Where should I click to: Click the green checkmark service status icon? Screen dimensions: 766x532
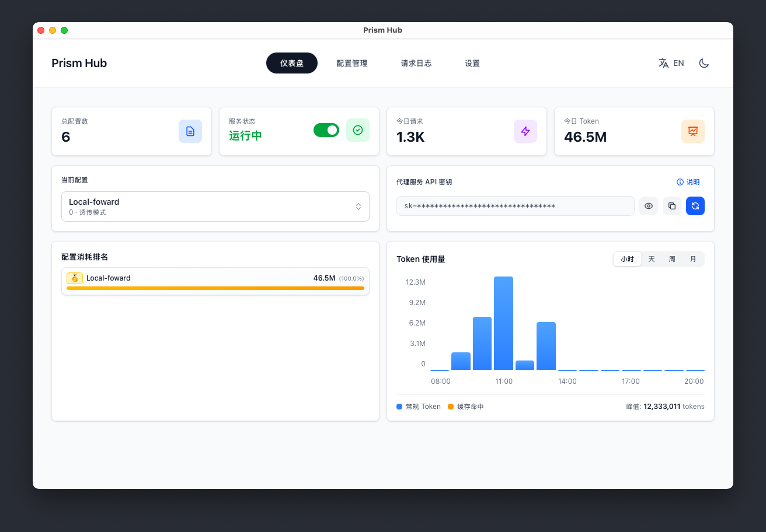[x=357, y=130]
